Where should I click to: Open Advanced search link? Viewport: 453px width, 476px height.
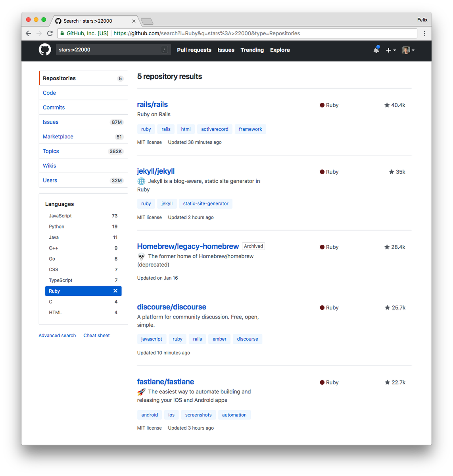(57, 336)
